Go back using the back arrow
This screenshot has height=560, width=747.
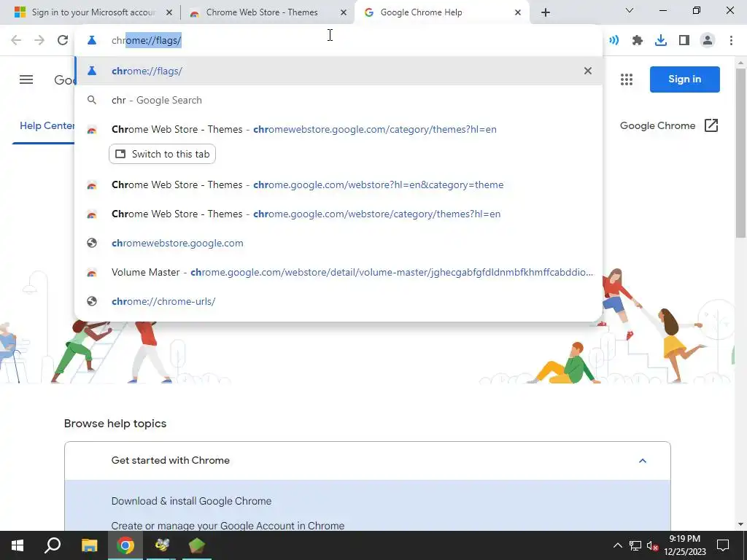pos(16,40)
